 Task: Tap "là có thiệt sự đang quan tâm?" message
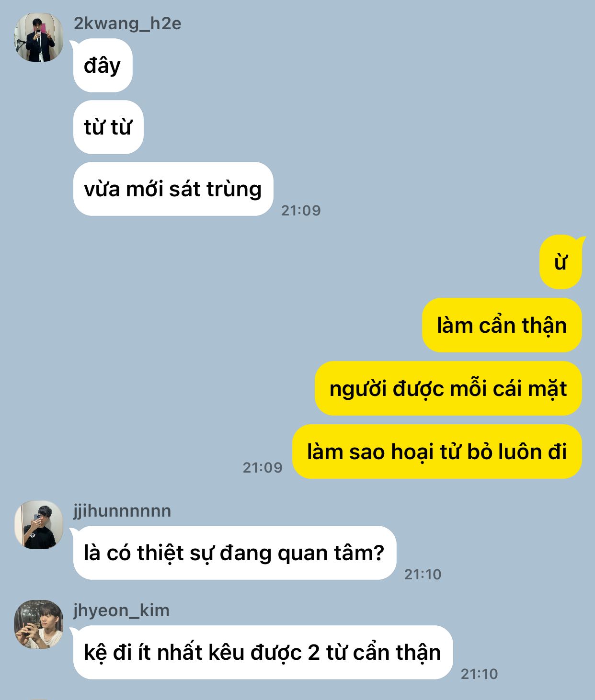click(x=235, y=553)
